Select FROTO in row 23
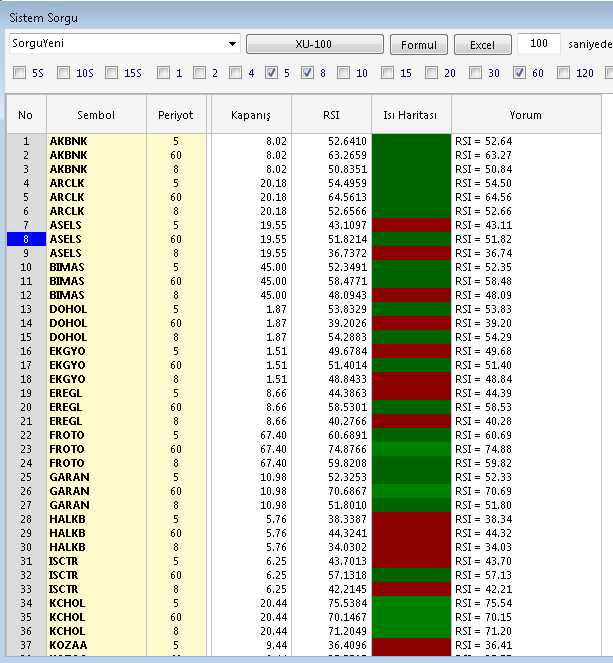This screenshot has width=613, height=663. point(67,449)
